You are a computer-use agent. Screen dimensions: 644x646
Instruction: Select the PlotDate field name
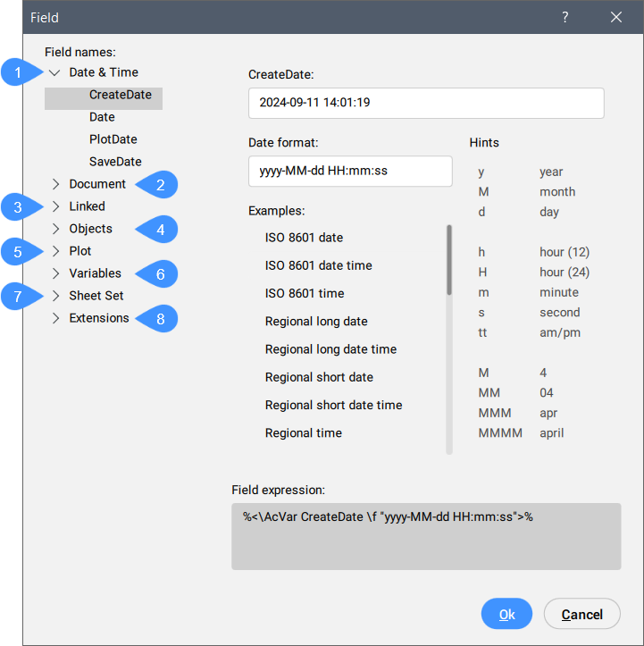click(x=113, y=139)
